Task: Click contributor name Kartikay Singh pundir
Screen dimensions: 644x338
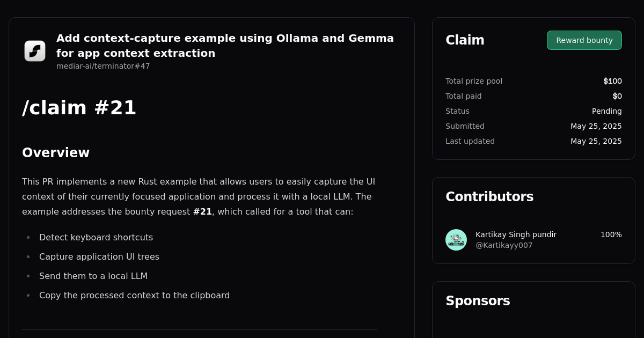Action: 516,234
